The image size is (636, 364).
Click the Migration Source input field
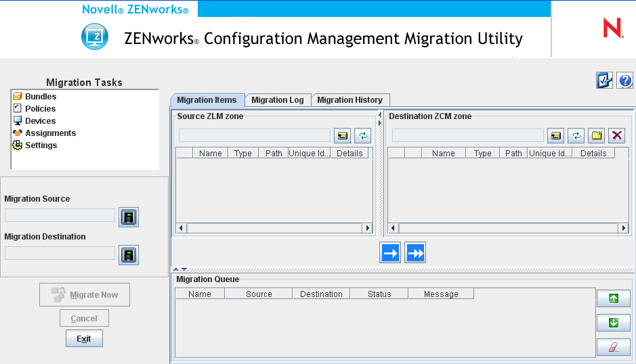[x=60, y=215]
